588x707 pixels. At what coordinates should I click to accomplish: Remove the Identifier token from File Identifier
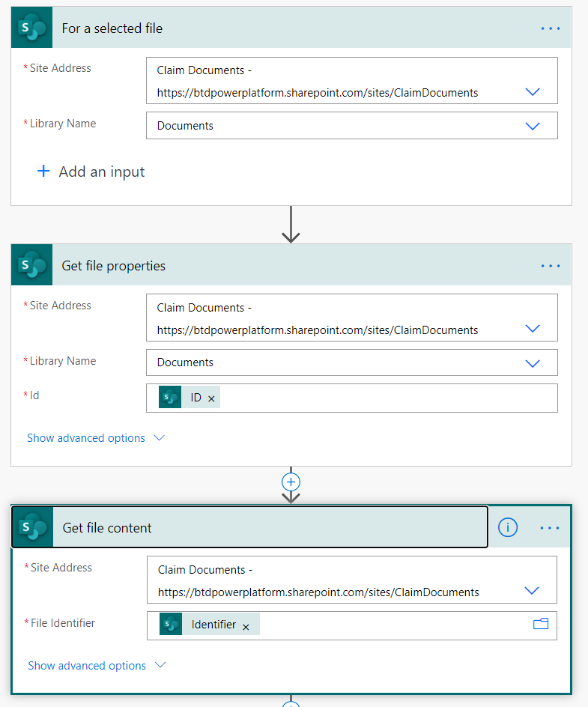tap(246, 625)
